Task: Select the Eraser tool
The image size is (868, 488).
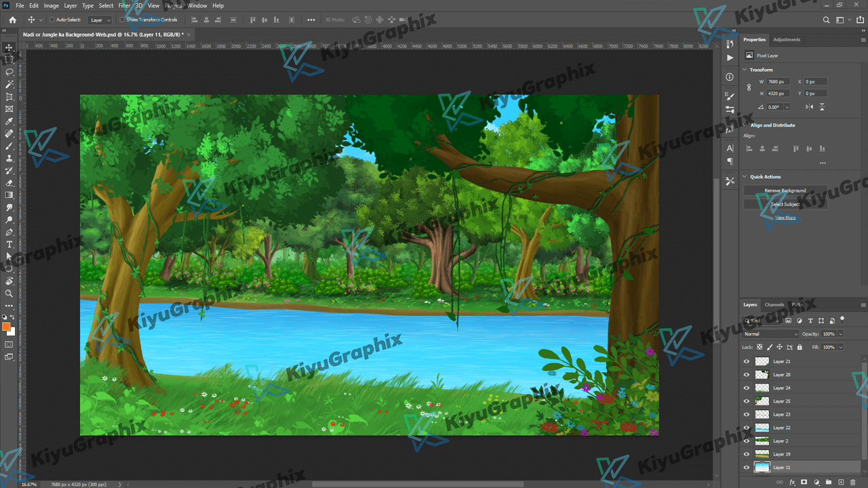Action: [9, 183]
